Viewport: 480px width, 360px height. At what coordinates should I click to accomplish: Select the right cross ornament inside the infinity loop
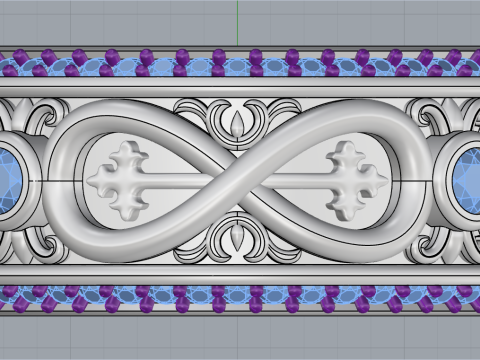(x=356, y=181)
